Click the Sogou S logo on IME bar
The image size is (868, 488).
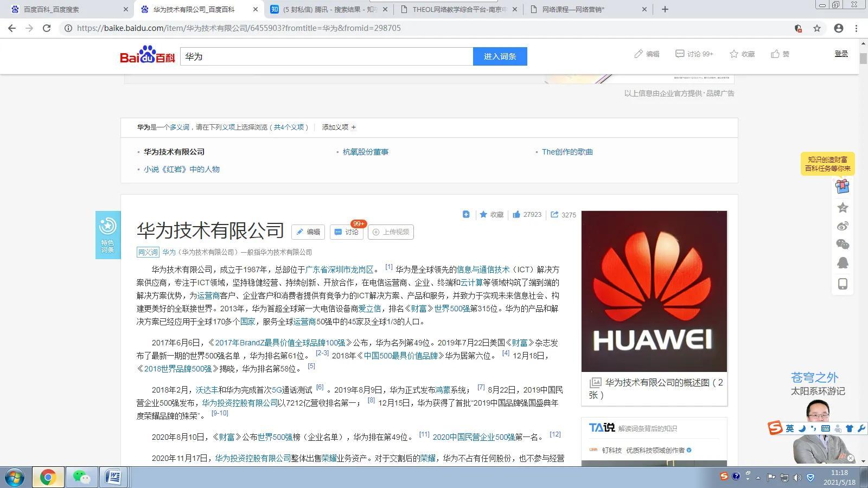pyautogui.click(x=775, y=428)
